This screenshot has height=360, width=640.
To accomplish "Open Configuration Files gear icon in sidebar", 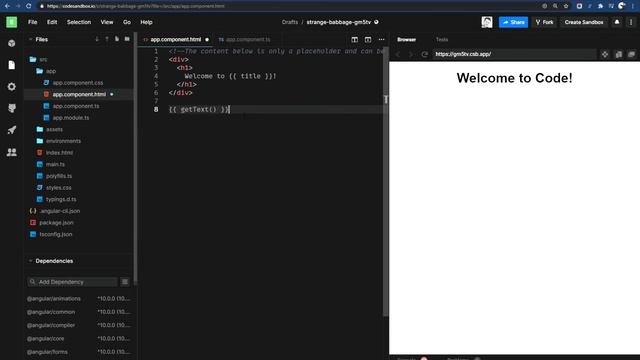I will pyautogui.click(x=11, y=87).
